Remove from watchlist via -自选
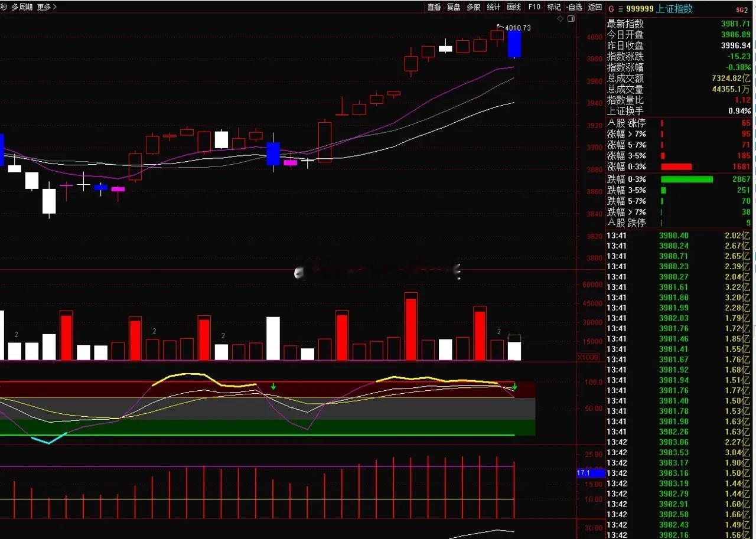756x539 pixels. (574, 7)
